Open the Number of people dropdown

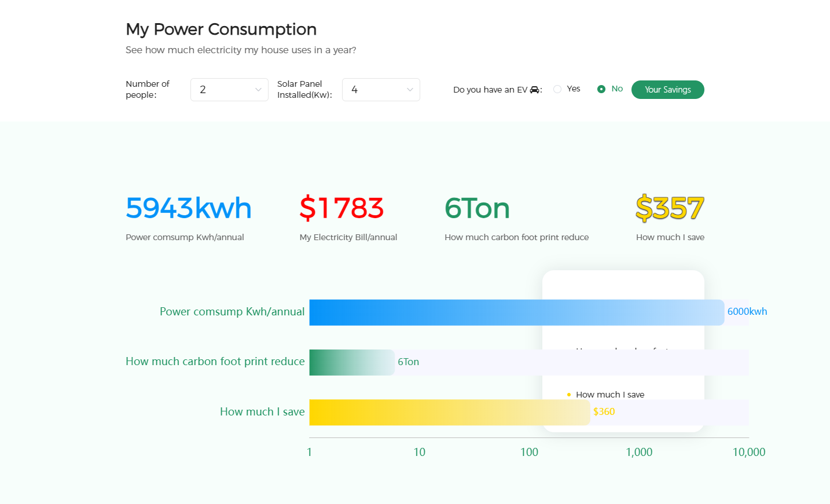[x=229, y=90]
